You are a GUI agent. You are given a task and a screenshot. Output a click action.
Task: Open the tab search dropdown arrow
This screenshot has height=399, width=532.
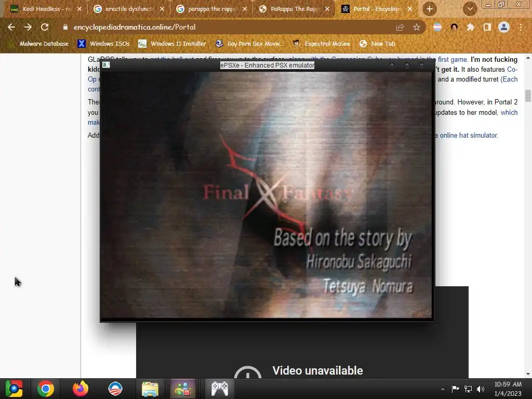470,9
